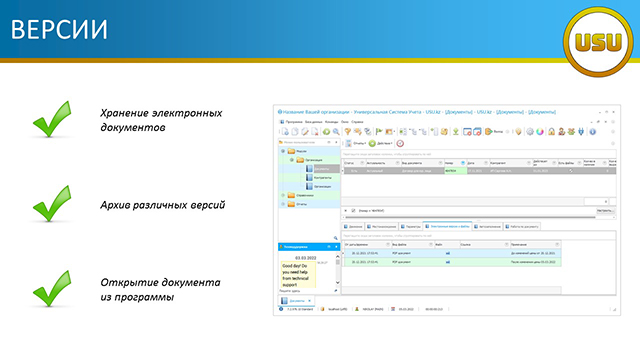Collapse the Организация tree node
Image resolution: width=640 pixels, height=360 pixels.
pos(291,160)
